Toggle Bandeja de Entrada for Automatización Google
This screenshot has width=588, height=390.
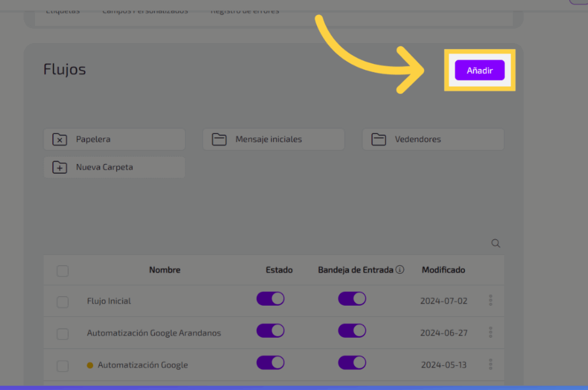click(x=352, y=362)
